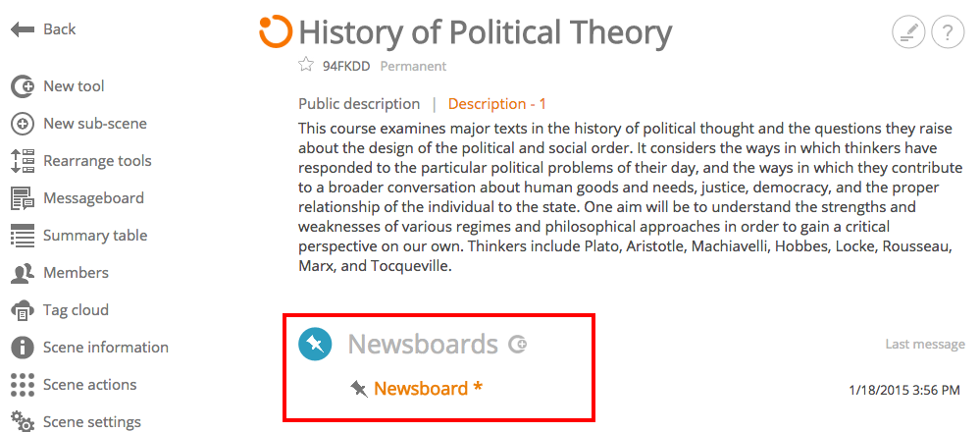Add a newsboard with the plus icon
The height and width of the screenshot is (432, 980).
pyautogui.click(x=518, y=344)
